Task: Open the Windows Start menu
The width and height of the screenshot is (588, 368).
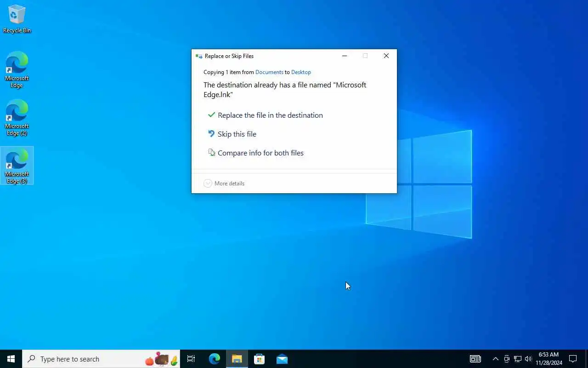Action: coord(11,359)
